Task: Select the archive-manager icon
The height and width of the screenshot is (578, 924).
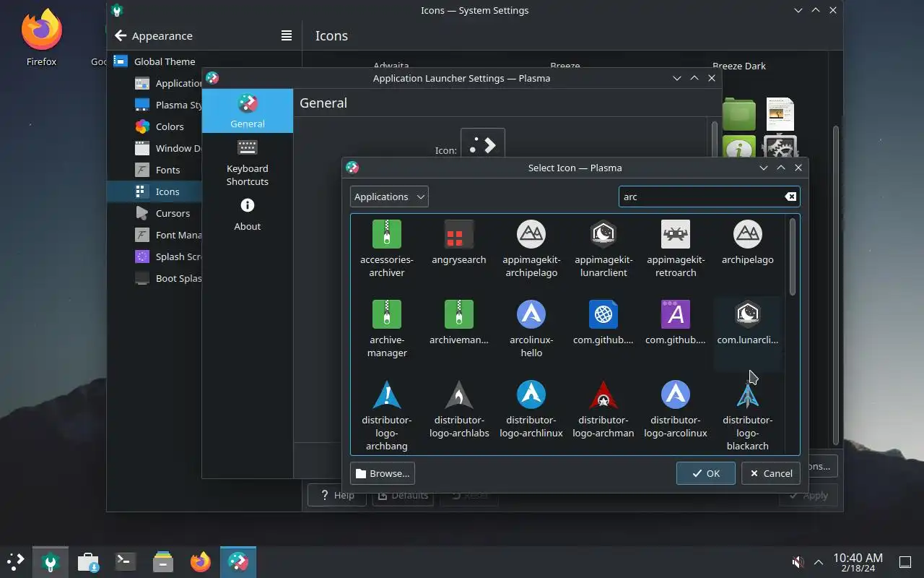Action: [387, 329]
